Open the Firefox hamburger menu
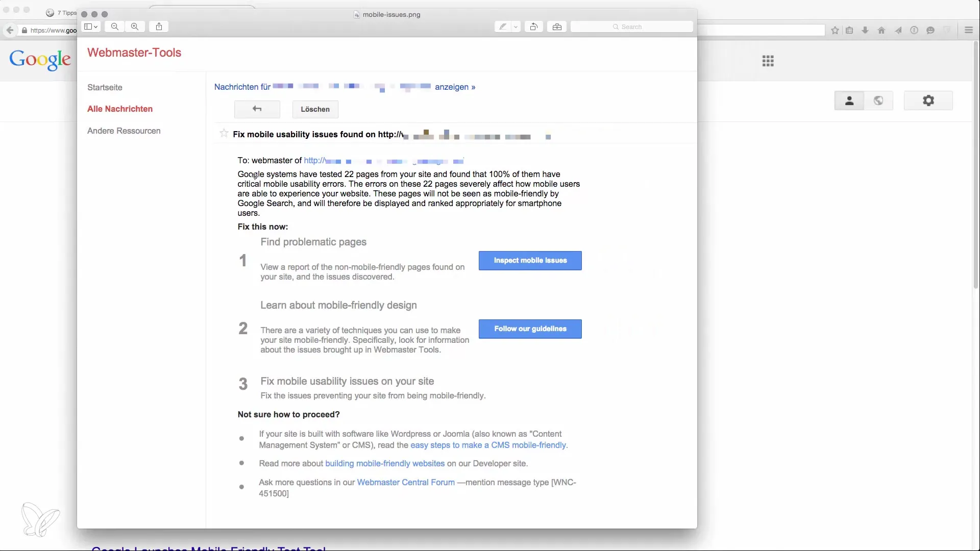The width and height of the screenshot is (980, 551). pyautogui.click(x=969, y=30)
